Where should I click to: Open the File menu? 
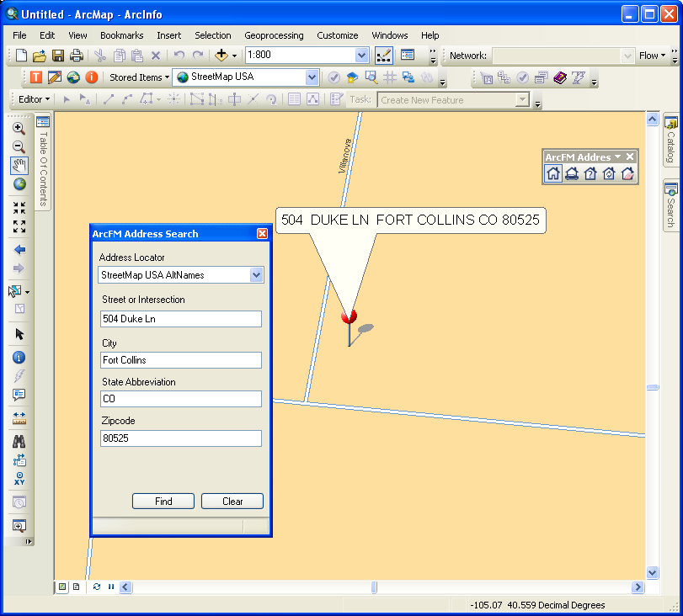(x=19, y=35)
